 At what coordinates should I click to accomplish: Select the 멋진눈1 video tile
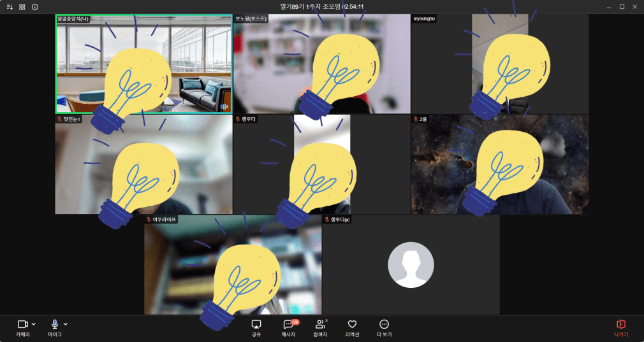pos(143,164)
